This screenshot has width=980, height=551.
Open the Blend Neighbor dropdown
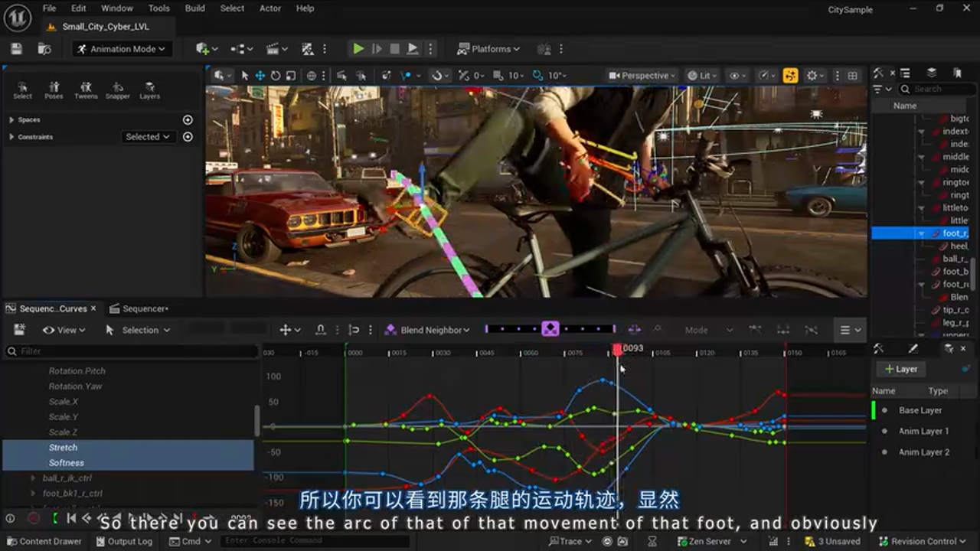427,329
